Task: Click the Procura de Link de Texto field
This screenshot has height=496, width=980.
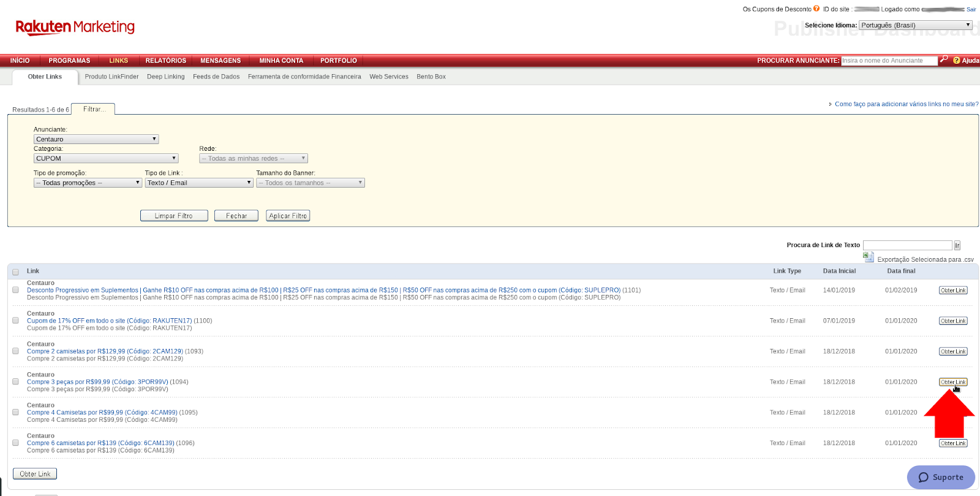Action: [908, 245]
